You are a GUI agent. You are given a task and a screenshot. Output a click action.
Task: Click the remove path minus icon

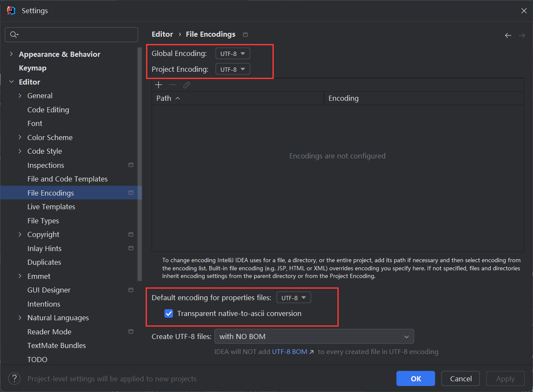tap(173, 85)
